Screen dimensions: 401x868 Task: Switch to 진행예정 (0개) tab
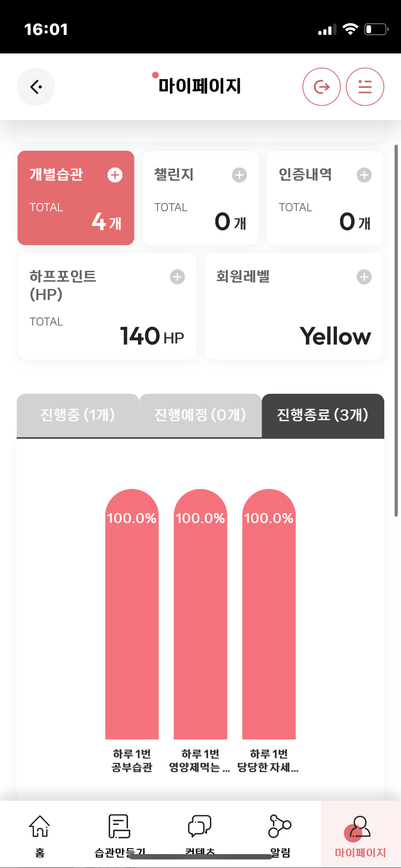[x=200, y=415]
